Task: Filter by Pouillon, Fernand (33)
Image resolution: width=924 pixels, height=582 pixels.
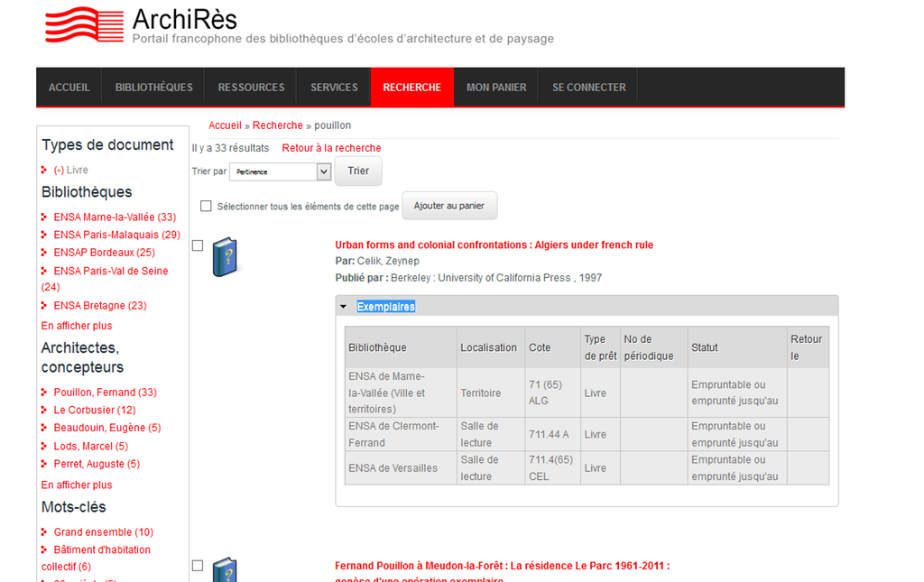Action: [x=105, y=393]
